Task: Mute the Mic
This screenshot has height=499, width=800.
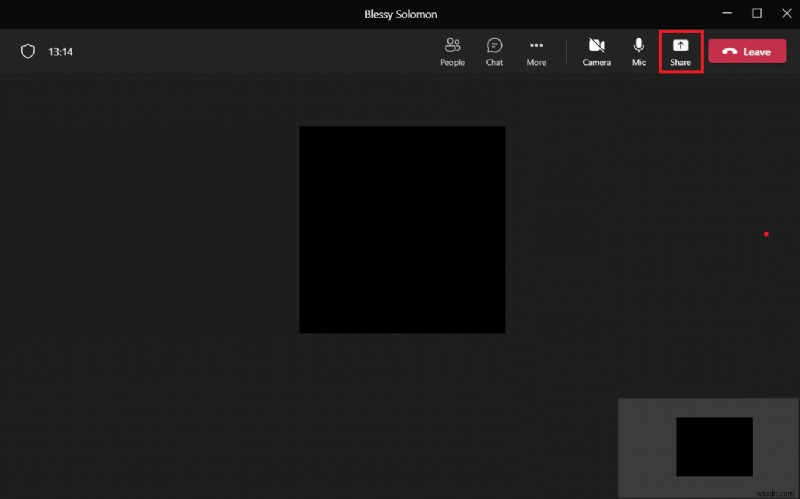Action: (638, 52)
